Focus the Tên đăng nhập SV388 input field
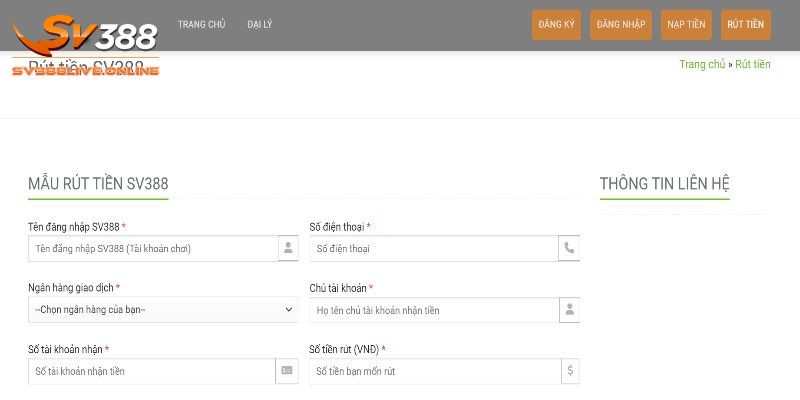 (x=154, y=248)
